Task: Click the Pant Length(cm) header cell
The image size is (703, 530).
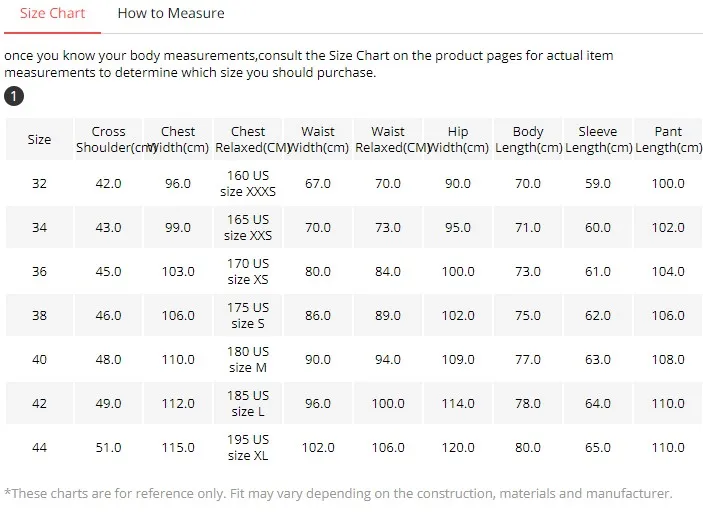Action: tap(668, 139)
